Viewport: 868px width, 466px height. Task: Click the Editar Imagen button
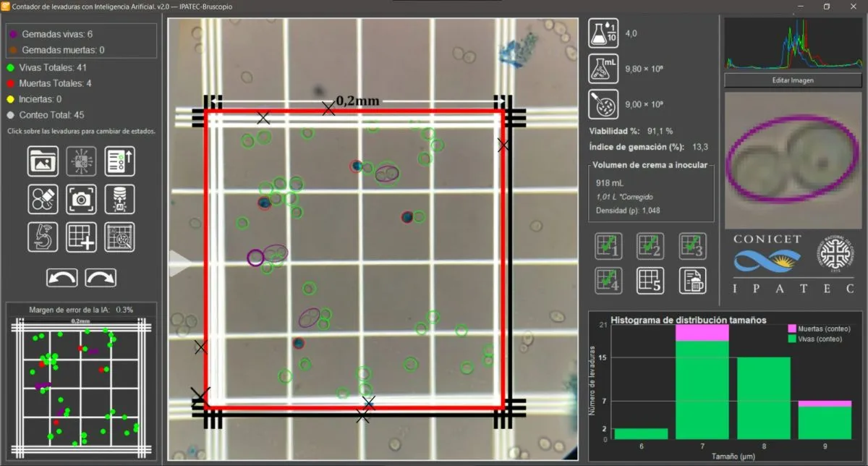[792, 80]
